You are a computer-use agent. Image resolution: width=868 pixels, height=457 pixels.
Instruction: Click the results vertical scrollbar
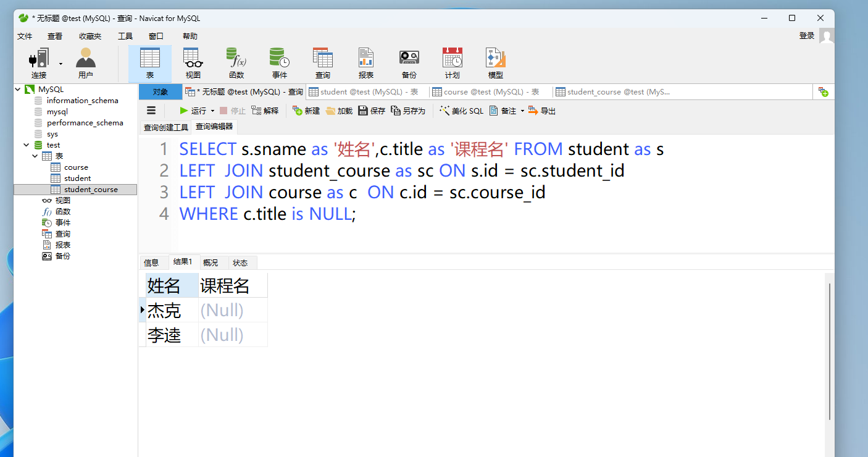(830, 351)
